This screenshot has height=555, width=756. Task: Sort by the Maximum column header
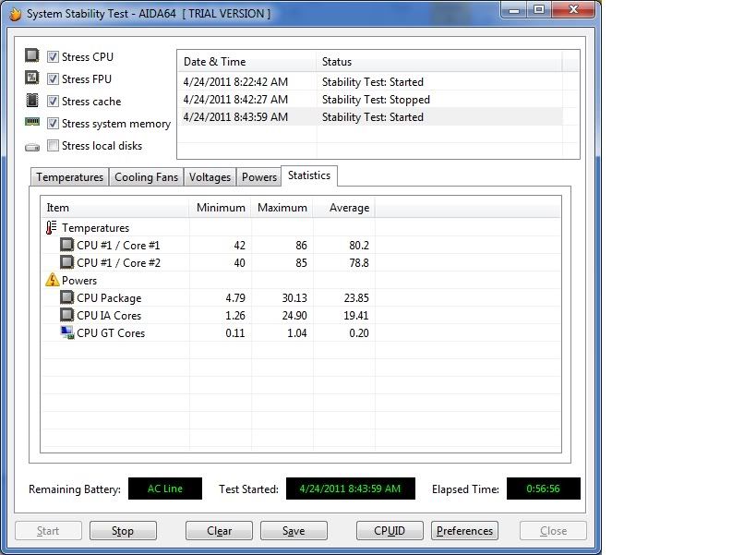[x=282, y=208]
